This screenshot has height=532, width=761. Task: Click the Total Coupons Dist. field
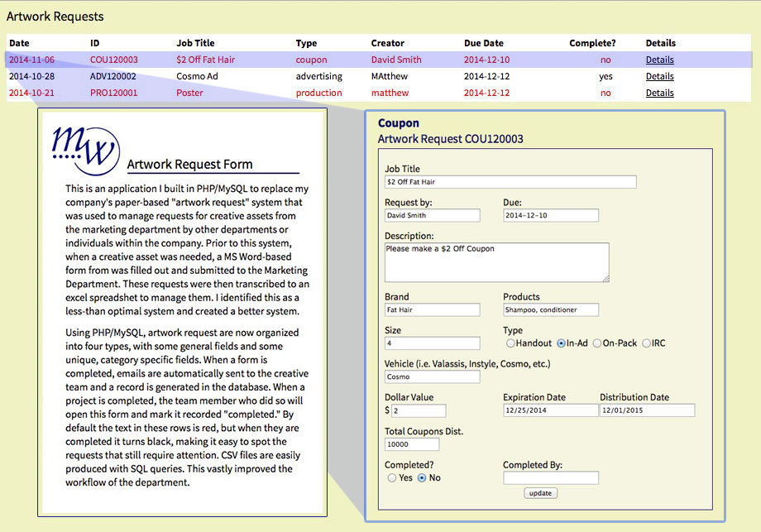[412, 444]
